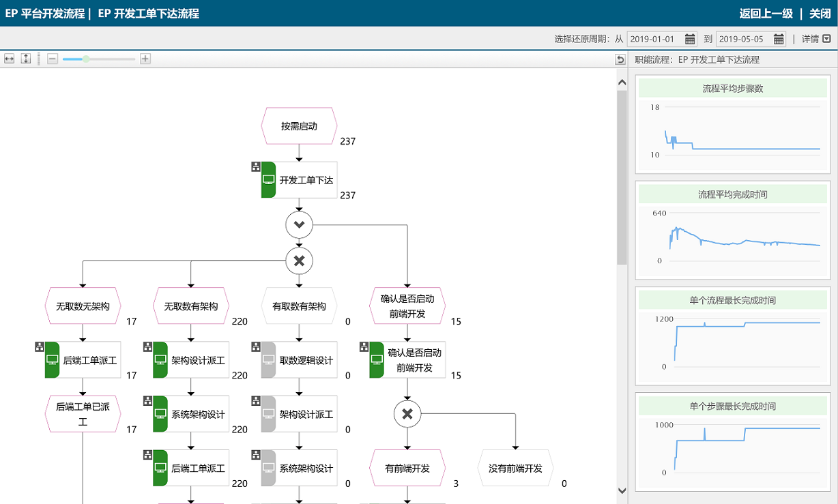Image resolution: width=838 pixels, height=504 pixels.
Task: Click green monitor icon of 确认是否启动前端开发 task
Action: point(377,360)
